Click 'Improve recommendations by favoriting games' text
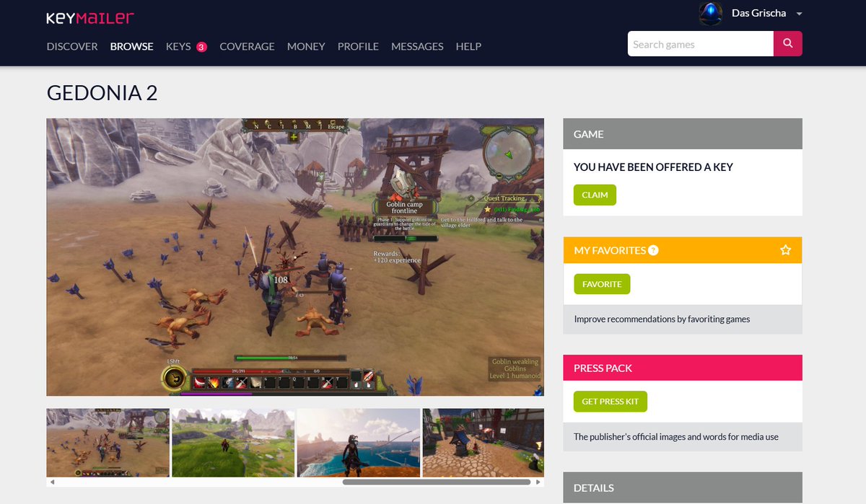Viewport: 866px width, 504px height. tap(662, 319)
